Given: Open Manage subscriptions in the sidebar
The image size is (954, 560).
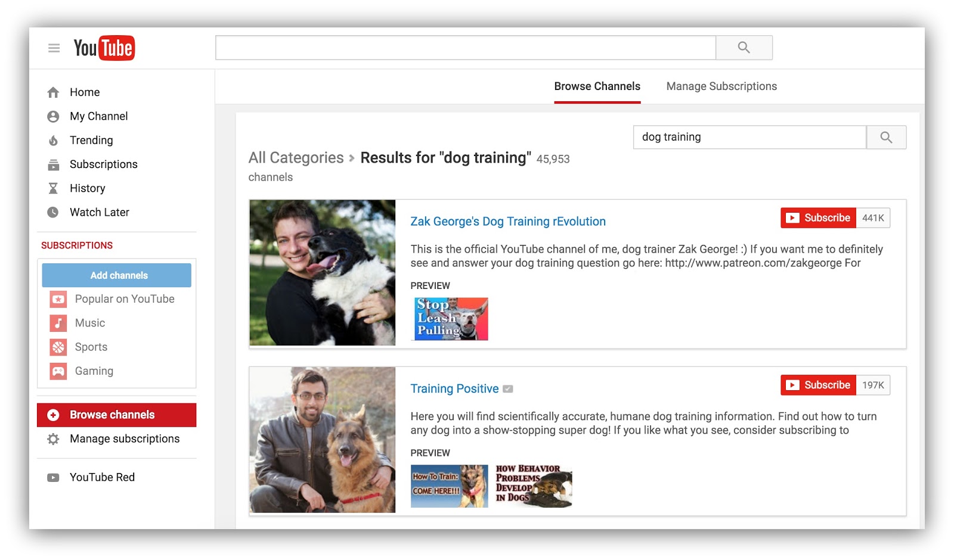Looking at the screenshot, I should pos(125,439).
